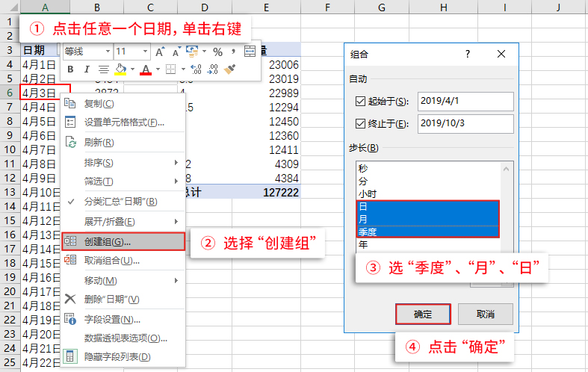Click the end date field 2019/10/3
588x372 pixels.
[x=465, y=124]
